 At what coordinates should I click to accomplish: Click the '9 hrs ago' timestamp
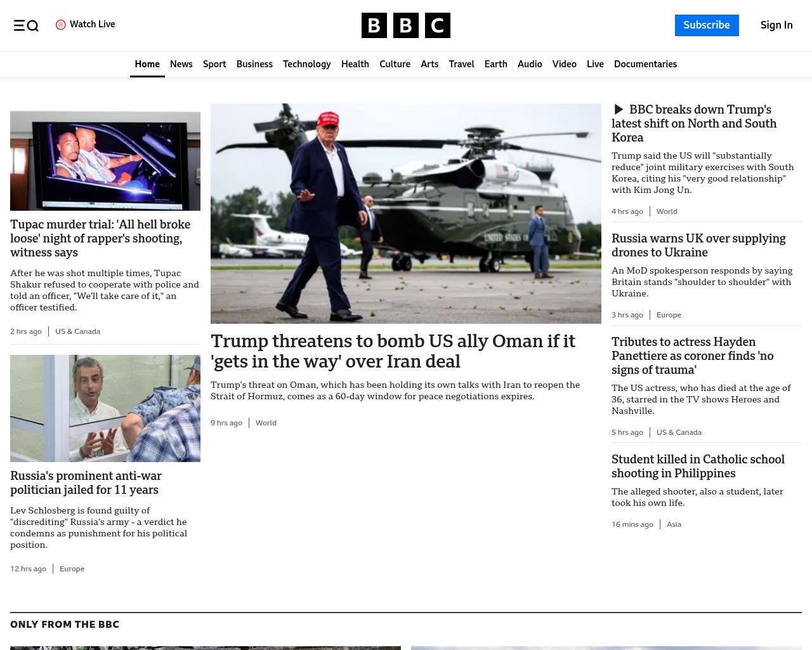(x=226, y=423)
